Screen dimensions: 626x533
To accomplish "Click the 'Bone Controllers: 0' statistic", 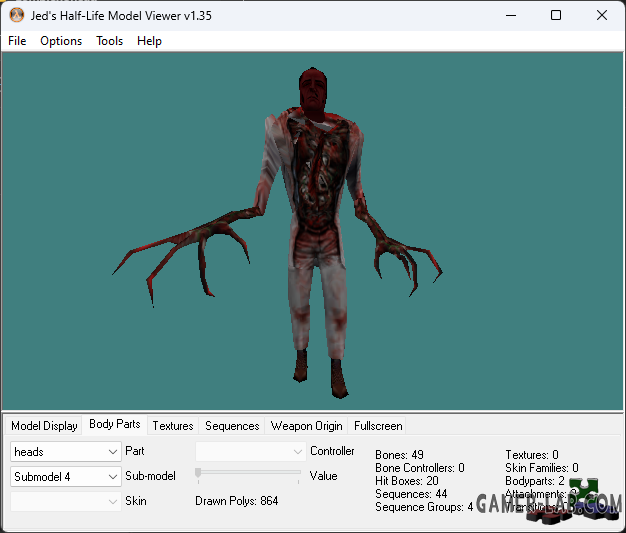I will pos(420,468).
